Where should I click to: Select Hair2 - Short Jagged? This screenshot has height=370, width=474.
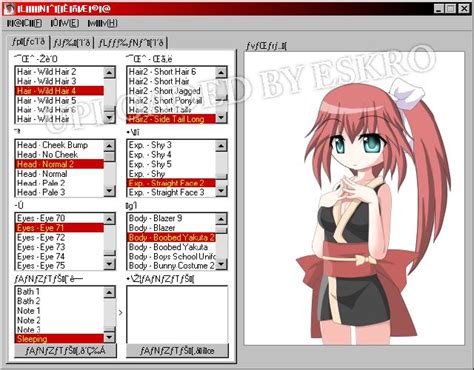point(172,91)
